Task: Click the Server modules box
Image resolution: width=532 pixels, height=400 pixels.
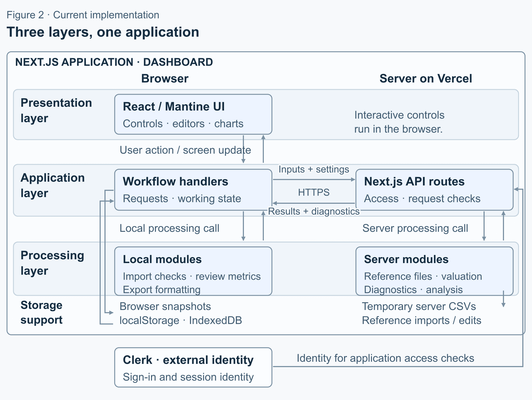Action: coord(434,271)
